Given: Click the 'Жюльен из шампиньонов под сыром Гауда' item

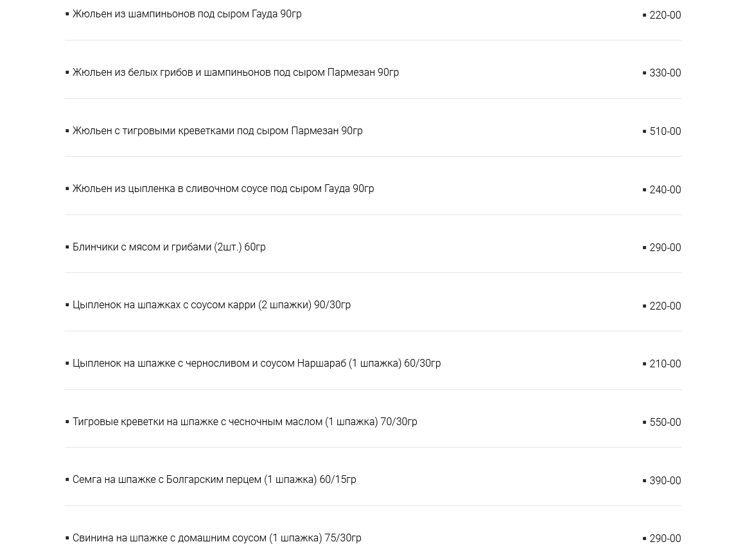Looking at the screenshot, I should (186, 14).
